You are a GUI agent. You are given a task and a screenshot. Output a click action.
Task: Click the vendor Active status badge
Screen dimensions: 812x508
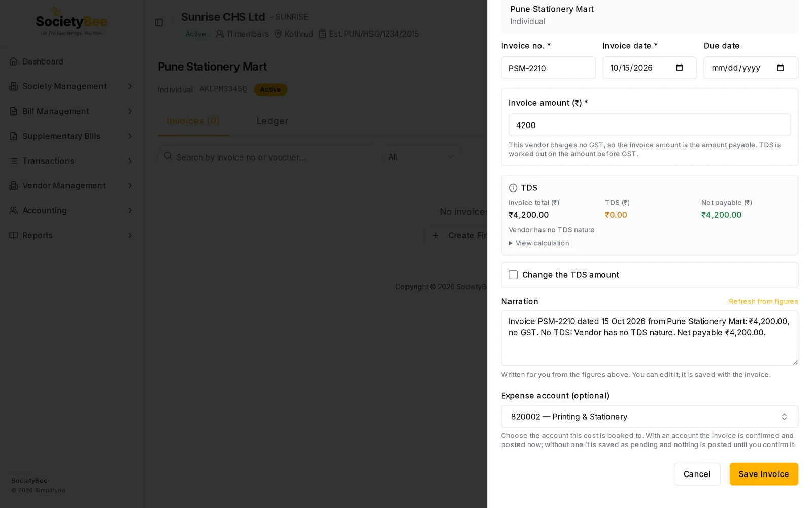[270, 90]
